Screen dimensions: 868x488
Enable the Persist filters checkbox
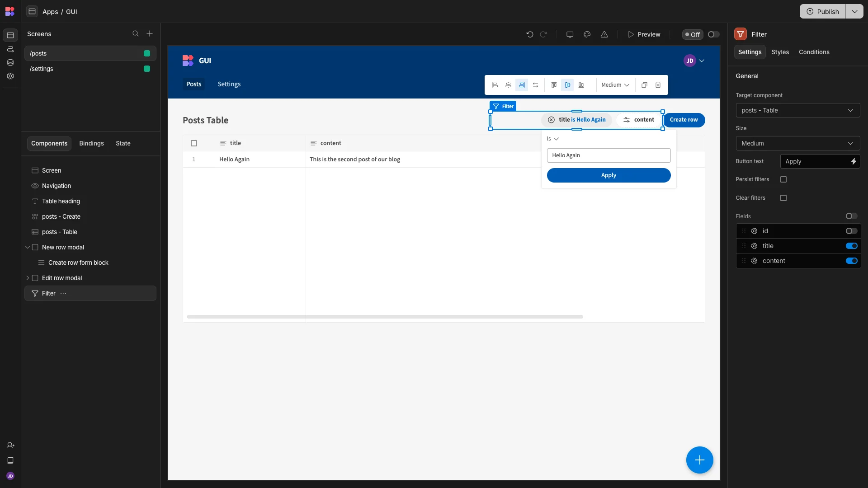(783, 179)
